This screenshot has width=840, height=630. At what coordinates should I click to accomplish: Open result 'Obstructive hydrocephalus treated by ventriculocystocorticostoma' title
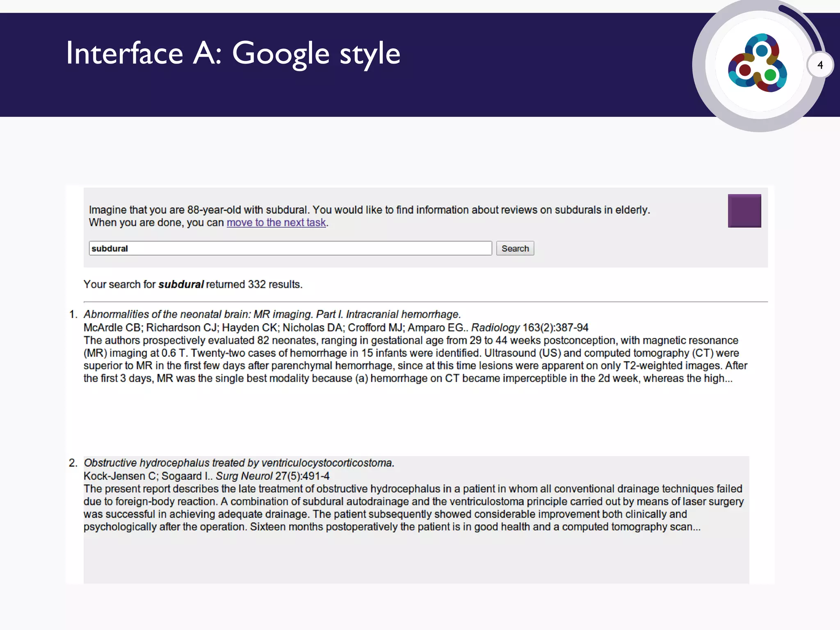pyautogui.click(x=239, y=463)
